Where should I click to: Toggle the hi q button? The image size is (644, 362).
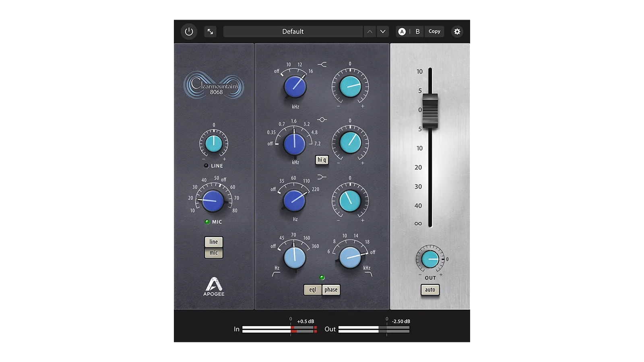click(322, 160)
